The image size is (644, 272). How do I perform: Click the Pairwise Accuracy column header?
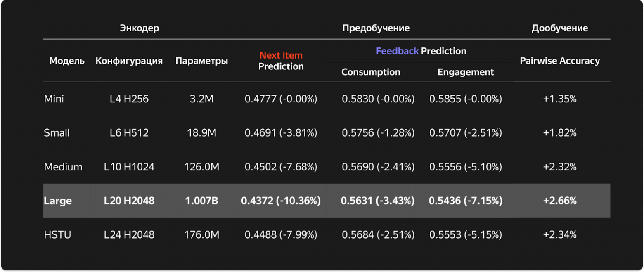(560, 61)
